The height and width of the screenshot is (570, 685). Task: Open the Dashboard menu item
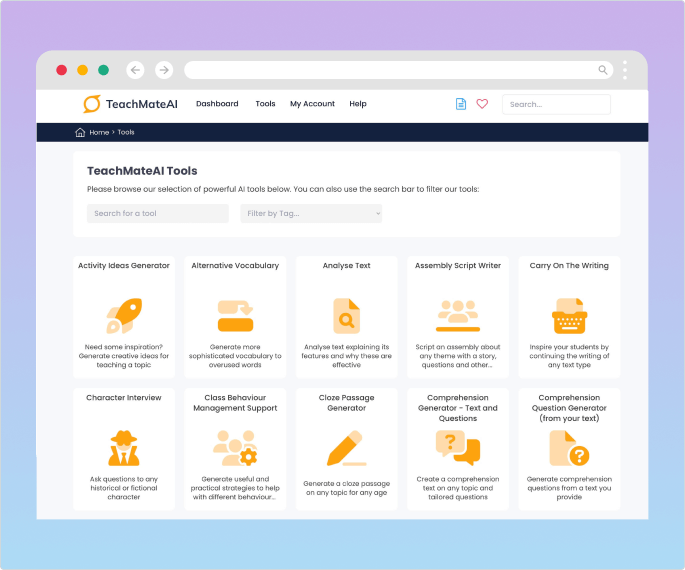click(x=217, y=104)
